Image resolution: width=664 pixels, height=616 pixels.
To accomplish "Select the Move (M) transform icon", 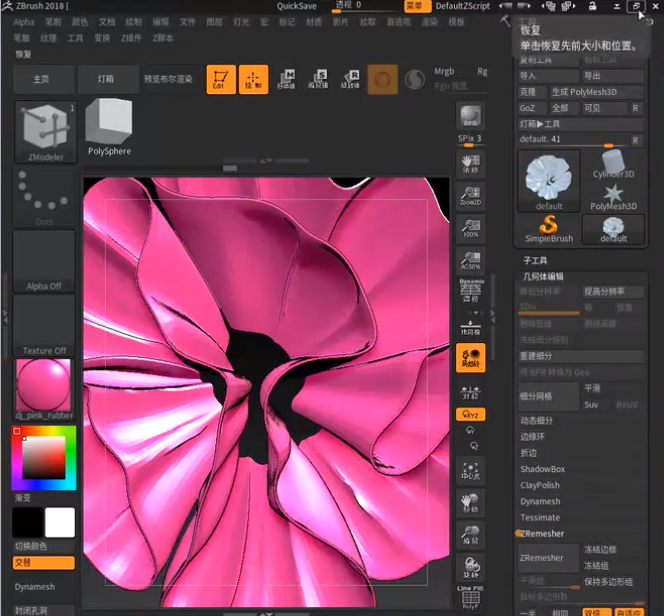I will [286, 79].
